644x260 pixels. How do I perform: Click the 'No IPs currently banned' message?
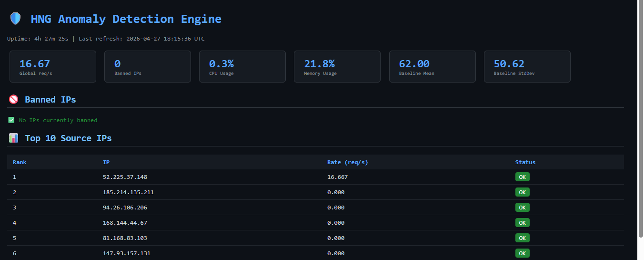(58, 120)
